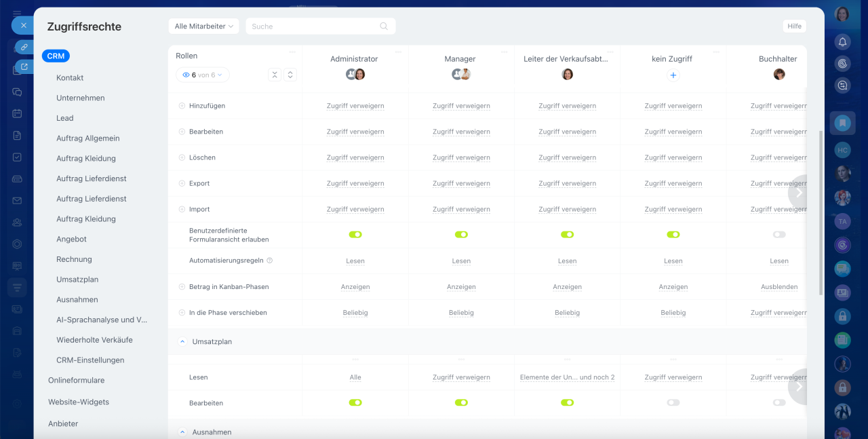Click the plus icon under kein Zugriff

click(x=673, y=75)
